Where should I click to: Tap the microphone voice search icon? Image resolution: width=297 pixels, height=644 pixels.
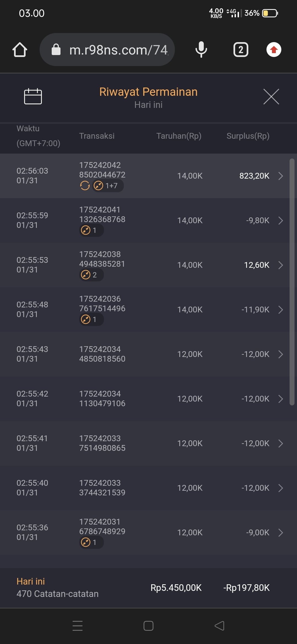(x=201, y=50)
